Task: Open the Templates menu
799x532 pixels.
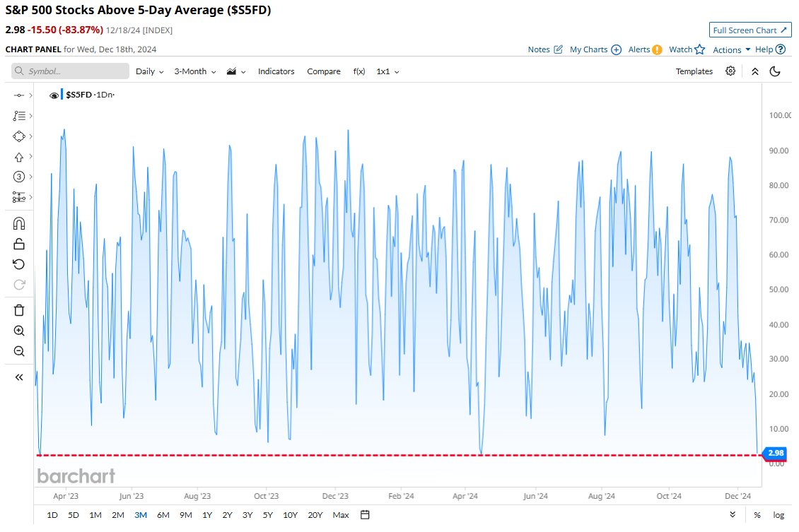Action: [694, 71]
